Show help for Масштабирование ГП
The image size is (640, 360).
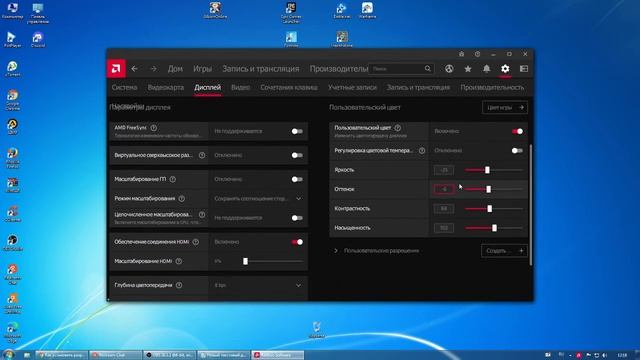point(173,179)
